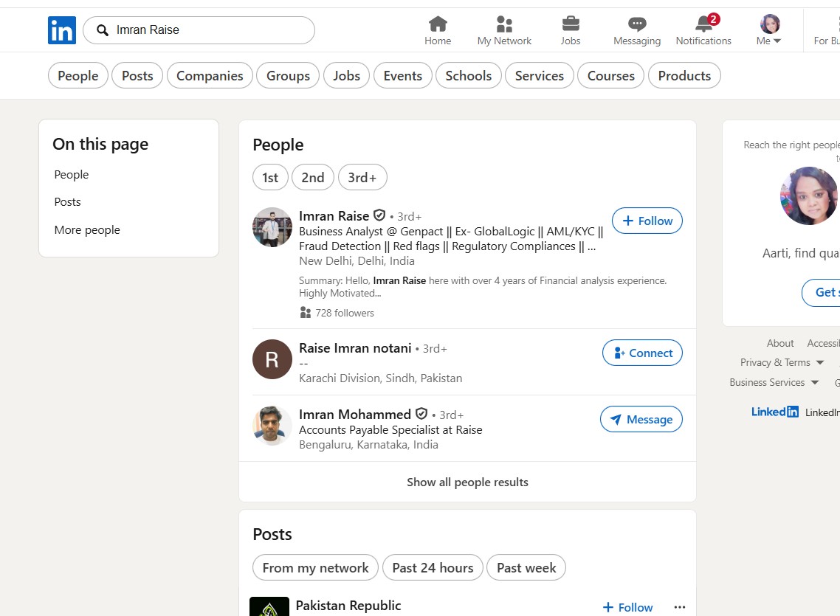Open Messaging chat bubble icon
840x616 pixels.
click(637, 24)
